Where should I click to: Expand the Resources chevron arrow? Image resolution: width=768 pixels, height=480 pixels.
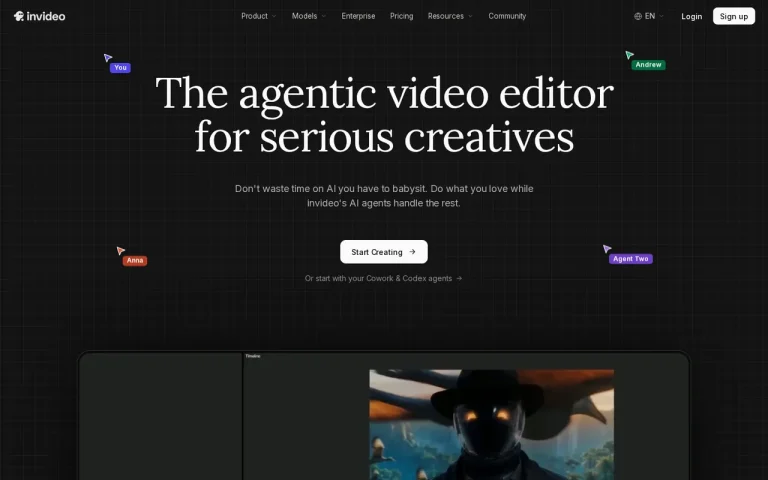(x=470, y=16)
